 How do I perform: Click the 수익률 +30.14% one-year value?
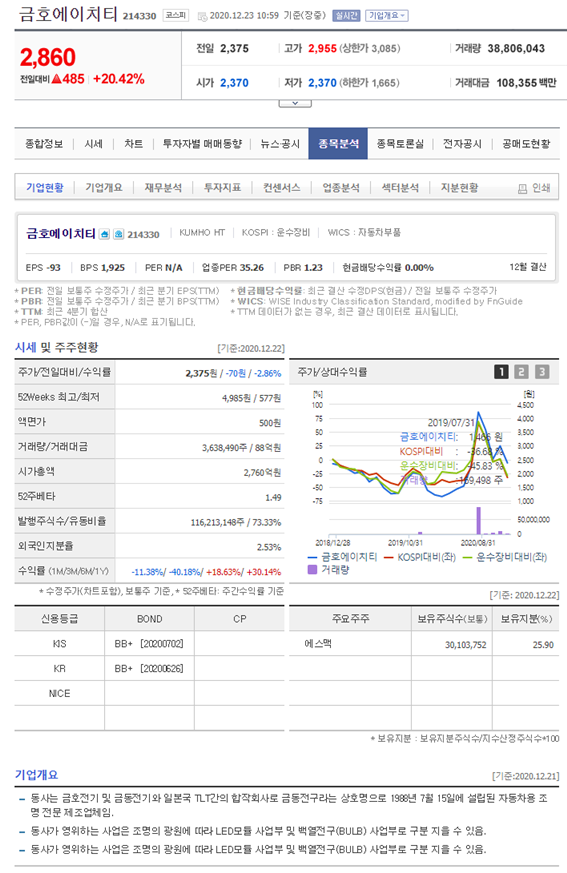[x=264, y=572]
